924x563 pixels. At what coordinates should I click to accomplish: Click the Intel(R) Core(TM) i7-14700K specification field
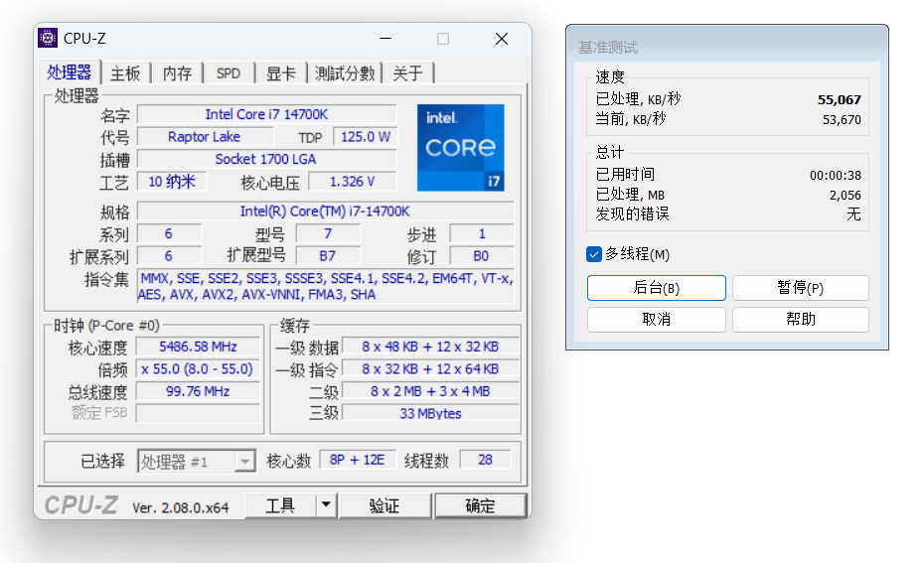tap(325, 211)
